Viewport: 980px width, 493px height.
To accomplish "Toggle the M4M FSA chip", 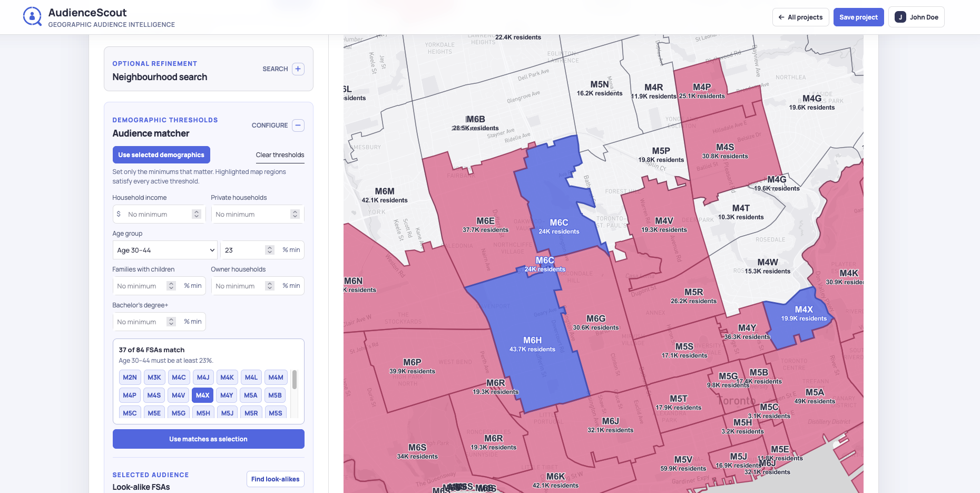I will tap(276, 378).
